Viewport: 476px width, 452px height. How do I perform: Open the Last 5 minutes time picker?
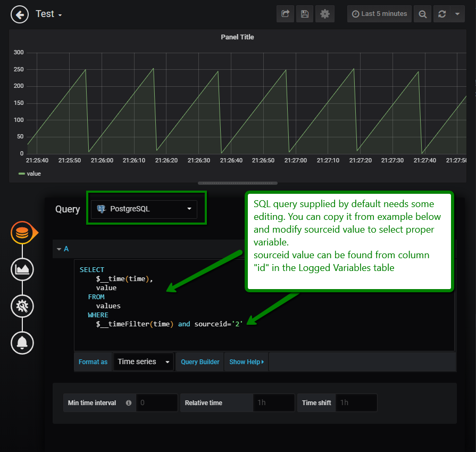[x=379, y=14]
